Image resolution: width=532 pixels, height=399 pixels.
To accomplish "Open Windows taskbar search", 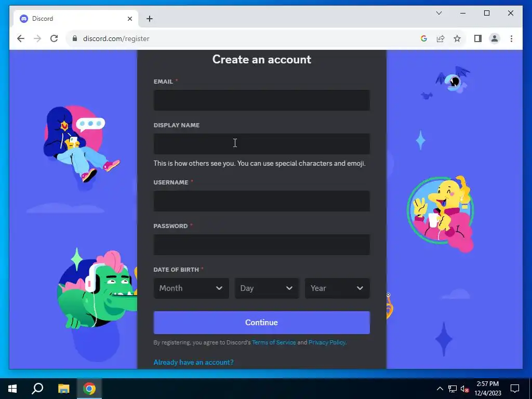I will pyautogui.click(x=37, y=389).
